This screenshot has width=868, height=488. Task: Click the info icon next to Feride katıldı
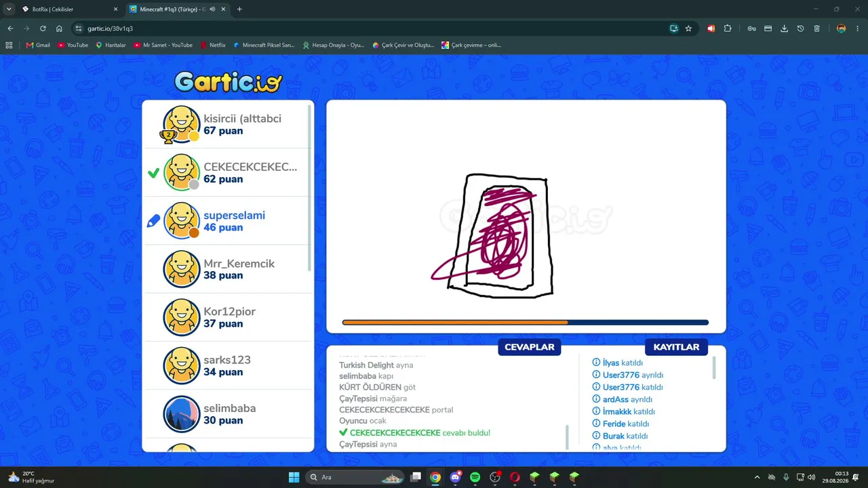click(596, 424)
